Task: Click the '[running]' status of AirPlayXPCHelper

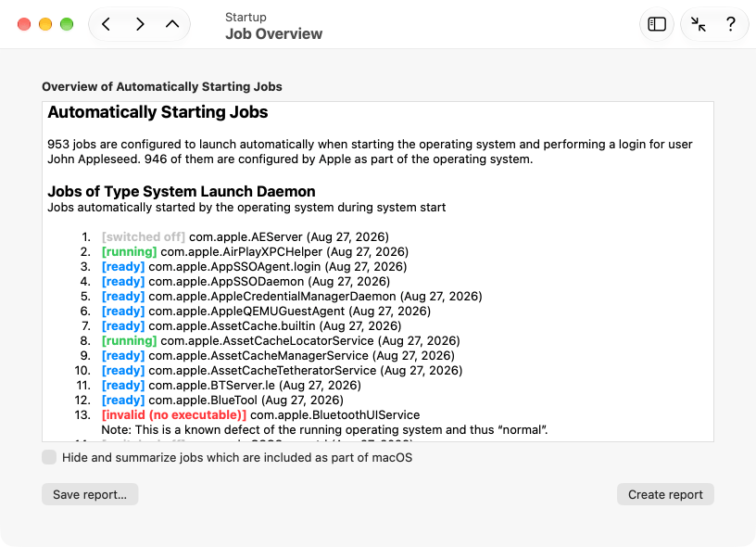Action: 129,252
